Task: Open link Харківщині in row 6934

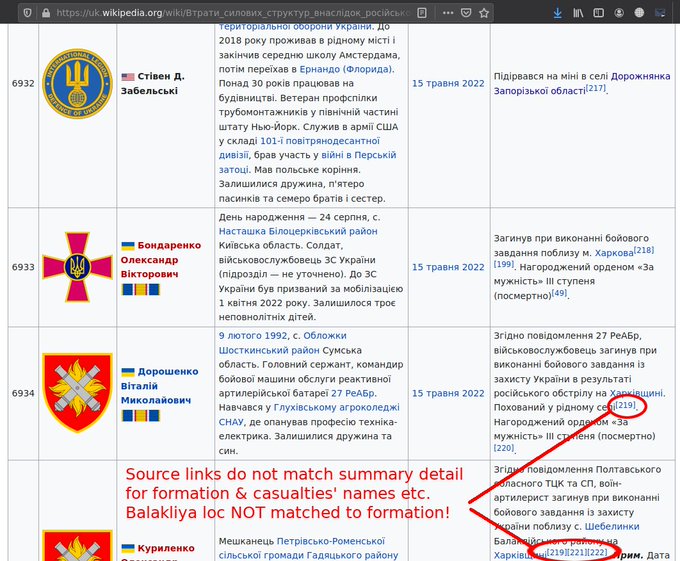Action: click(636, 393)
